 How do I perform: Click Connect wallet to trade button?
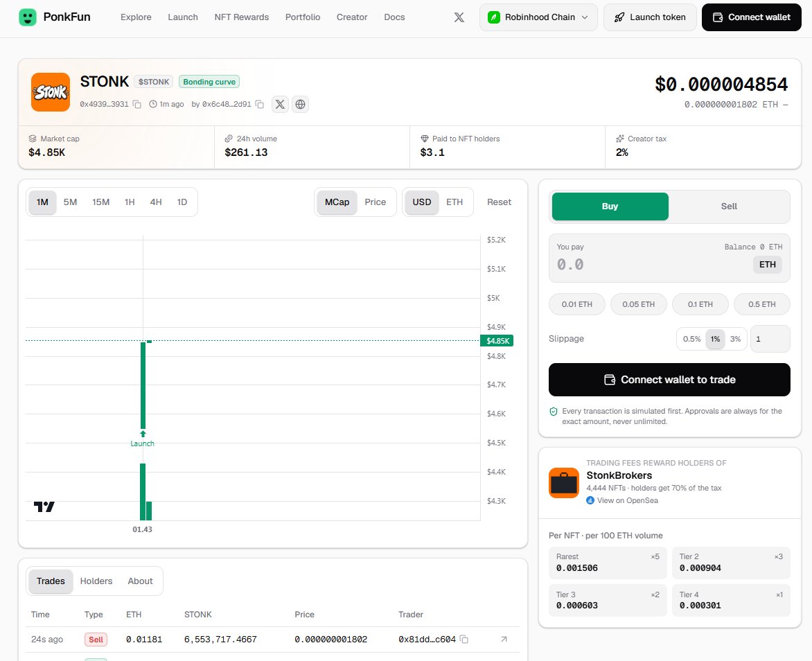tap(669, 380)
